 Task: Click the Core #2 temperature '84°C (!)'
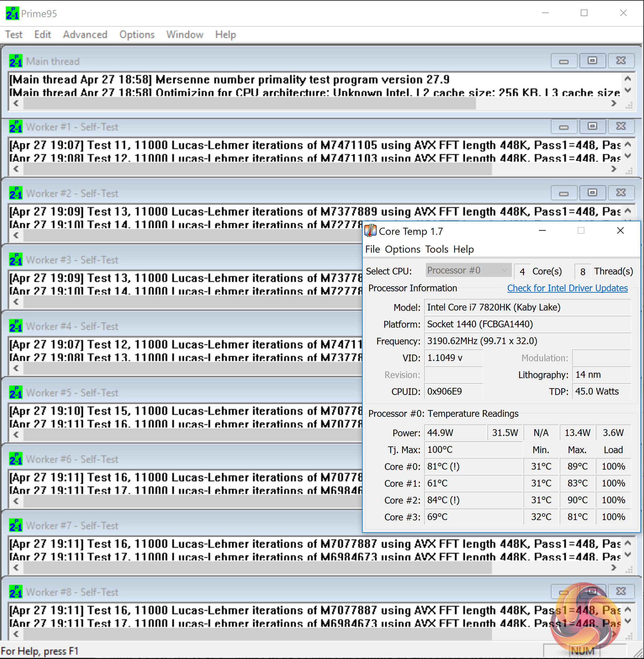click(x=473, y=500)
